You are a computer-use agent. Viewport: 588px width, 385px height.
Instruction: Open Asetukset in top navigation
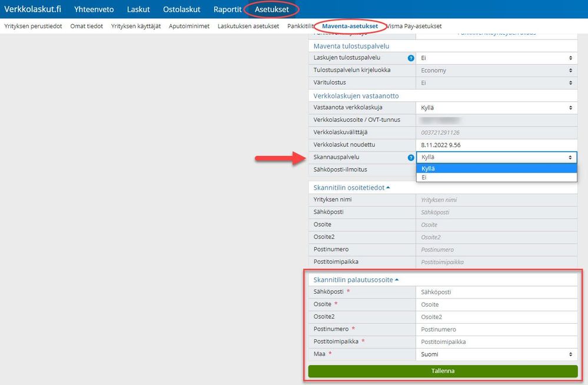click(x=272, y=9)
